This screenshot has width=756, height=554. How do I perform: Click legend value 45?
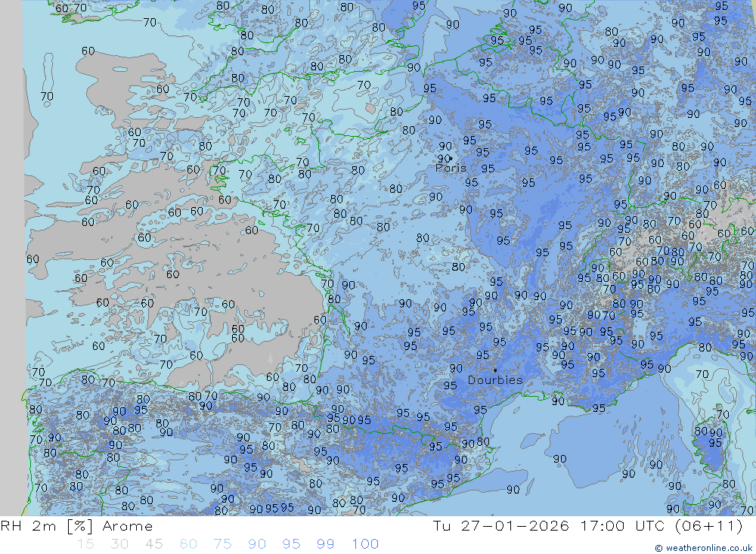153,544
